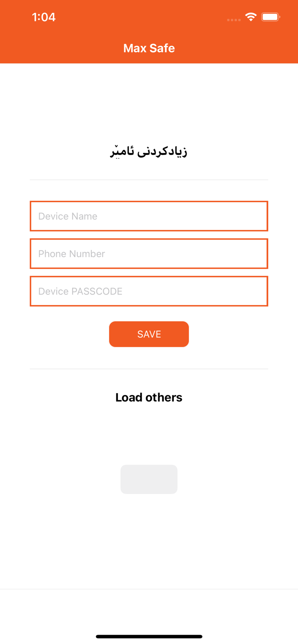Tap the cellular signal dots
The width and height of the screenshot is (298, 644).
coord(234,19)
